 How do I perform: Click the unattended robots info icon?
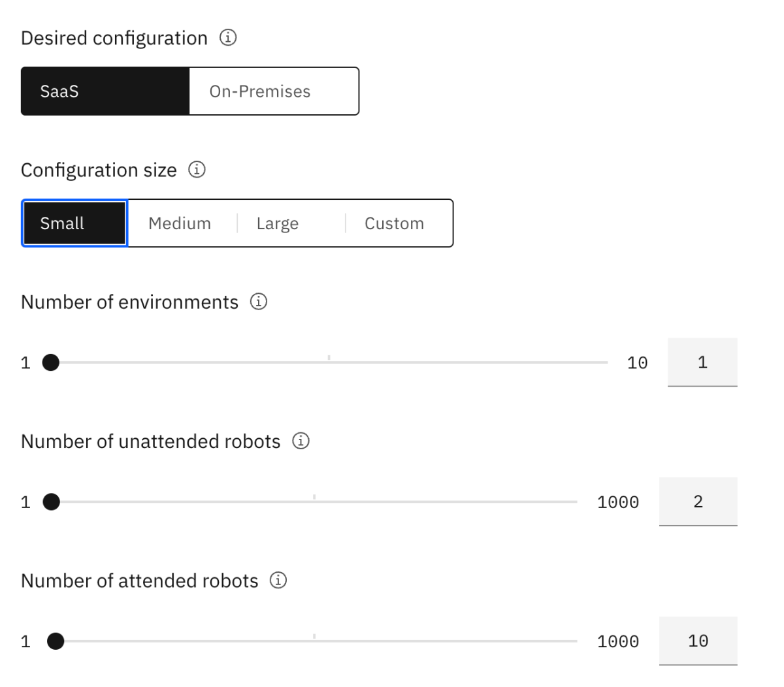tap(300, 441)
